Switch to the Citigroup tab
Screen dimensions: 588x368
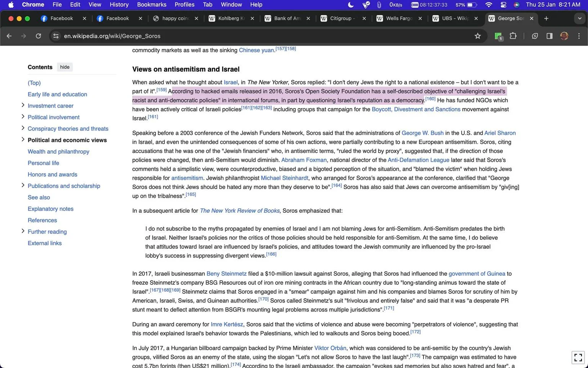pyautogui.click(x=343, y=18)
